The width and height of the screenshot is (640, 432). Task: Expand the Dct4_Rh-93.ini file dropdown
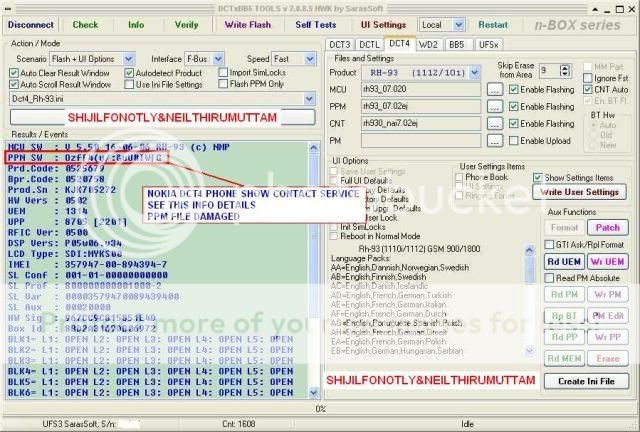coord(309,98)
